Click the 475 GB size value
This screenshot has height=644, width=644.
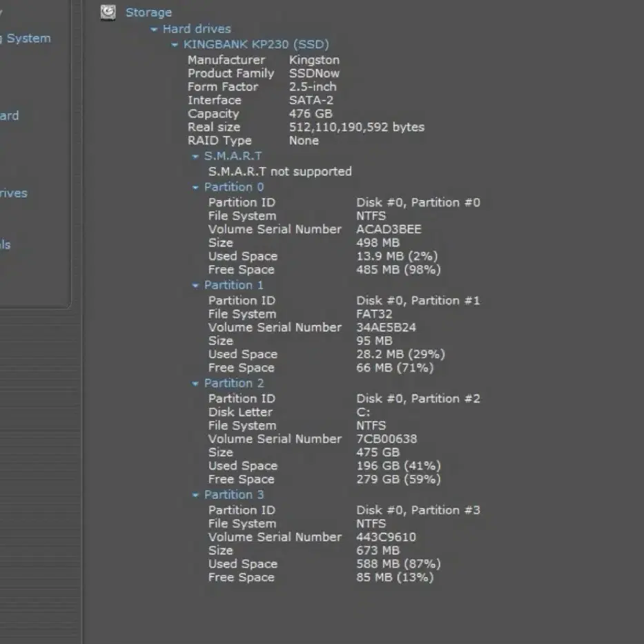pyautogui.click(x=378, y=453)
